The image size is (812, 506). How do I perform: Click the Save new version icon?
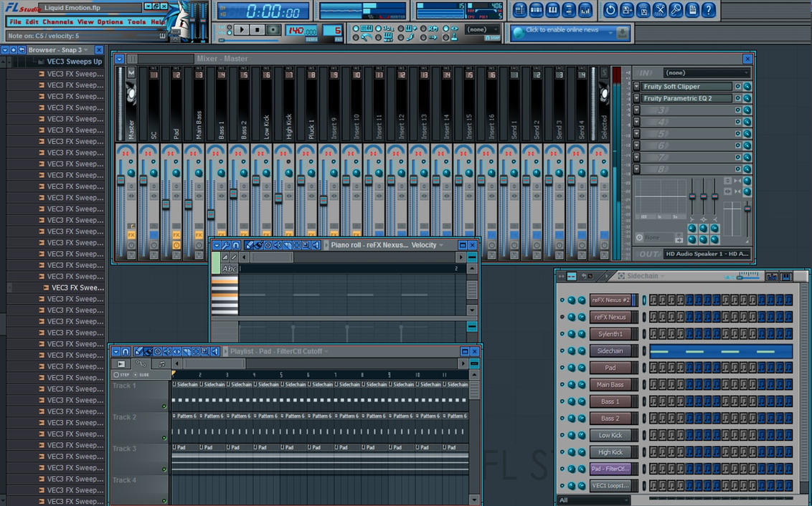pos(628,10)
